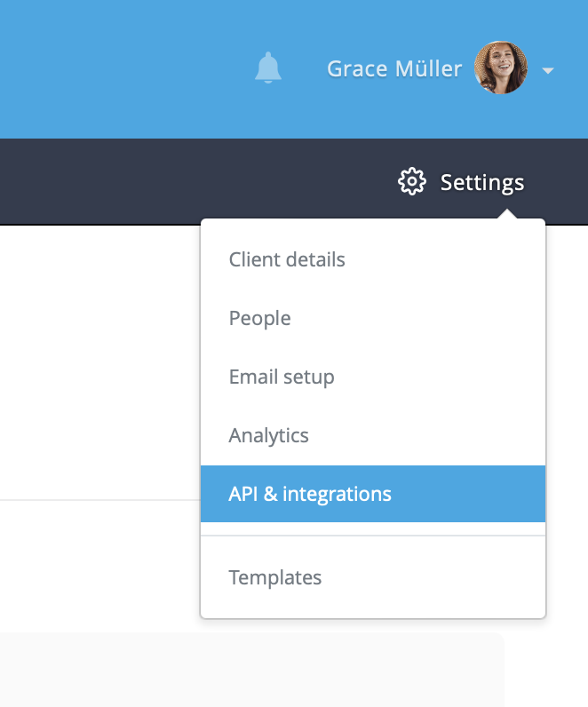588x707 pixels.
Task: Toggle the Settings menu label
Action: (x=482, y=183)
